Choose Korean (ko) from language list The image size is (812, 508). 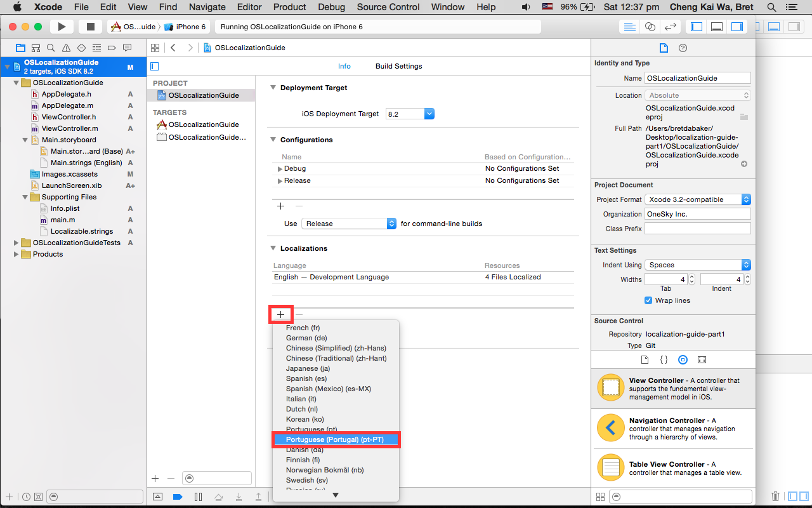336,419
